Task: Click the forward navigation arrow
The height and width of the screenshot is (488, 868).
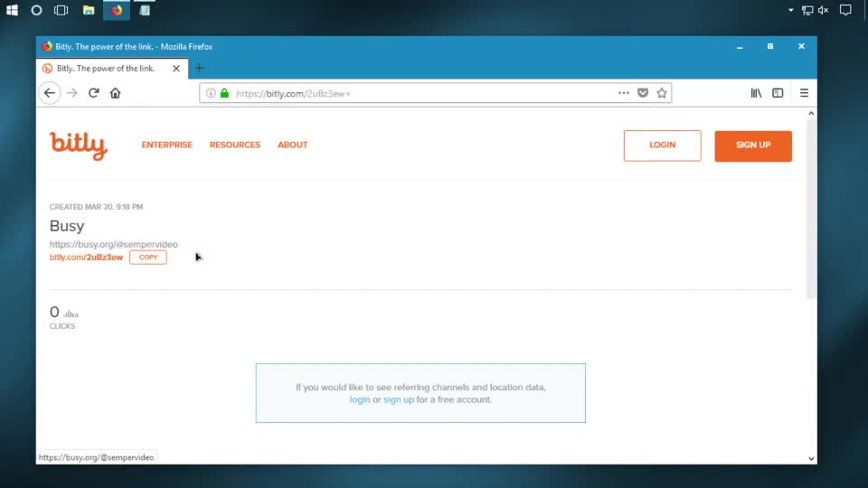Action: 72,93
